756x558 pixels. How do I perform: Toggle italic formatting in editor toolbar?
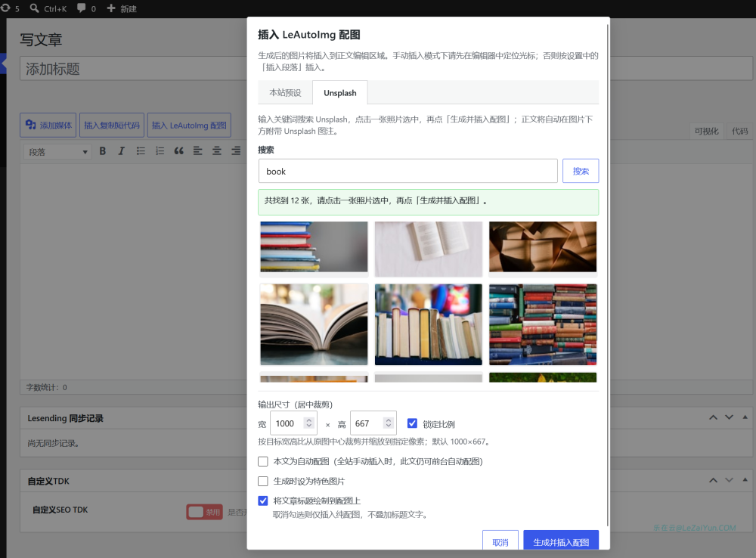tap(122, 151)
